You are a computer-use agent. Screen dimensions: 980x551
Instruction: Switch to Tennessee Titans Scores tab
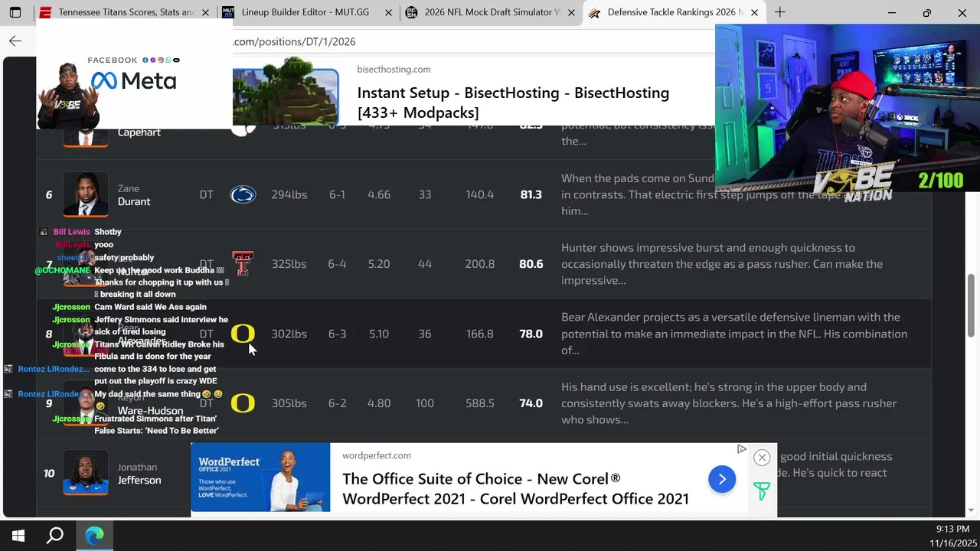(125, 12)
